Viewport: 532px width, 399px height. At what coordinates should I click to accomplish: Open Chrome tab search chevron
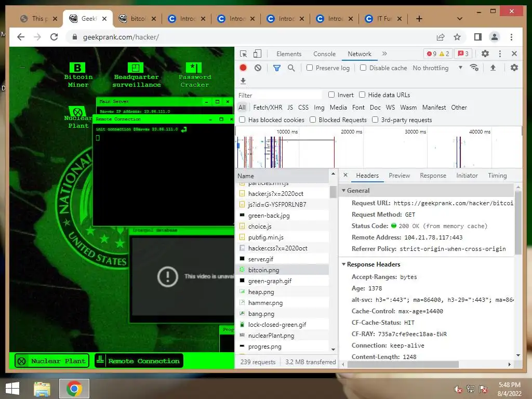pyautogui.click(x=460, y=19)
